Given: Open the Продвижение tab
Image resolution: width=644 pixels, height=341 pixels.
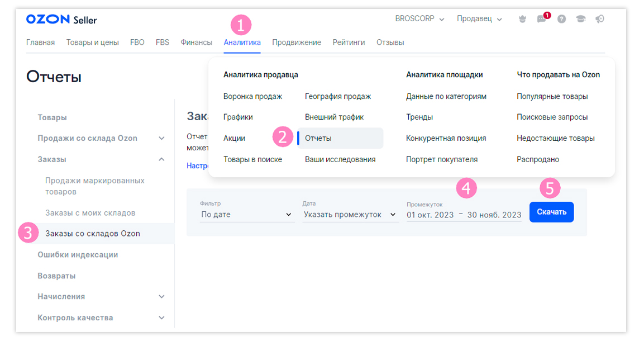Looking at the screenshot, I should [297, 42].
